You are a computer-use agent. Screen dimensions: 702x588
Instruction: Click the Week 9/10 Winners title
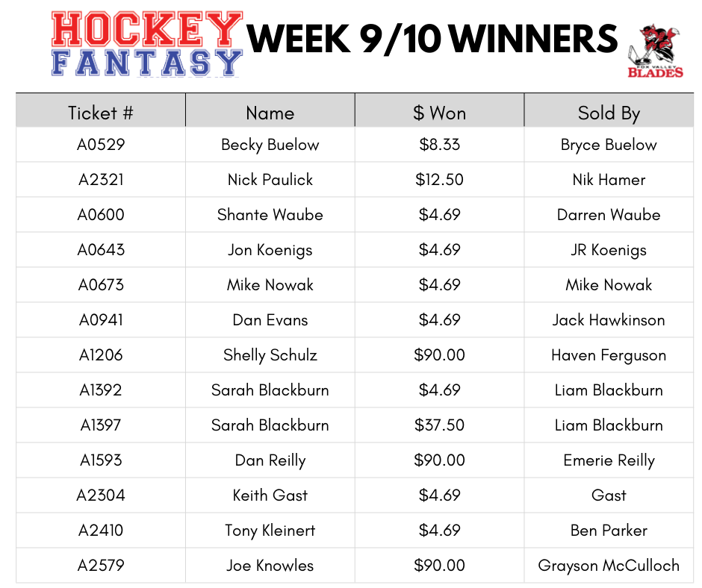(432, 39)
